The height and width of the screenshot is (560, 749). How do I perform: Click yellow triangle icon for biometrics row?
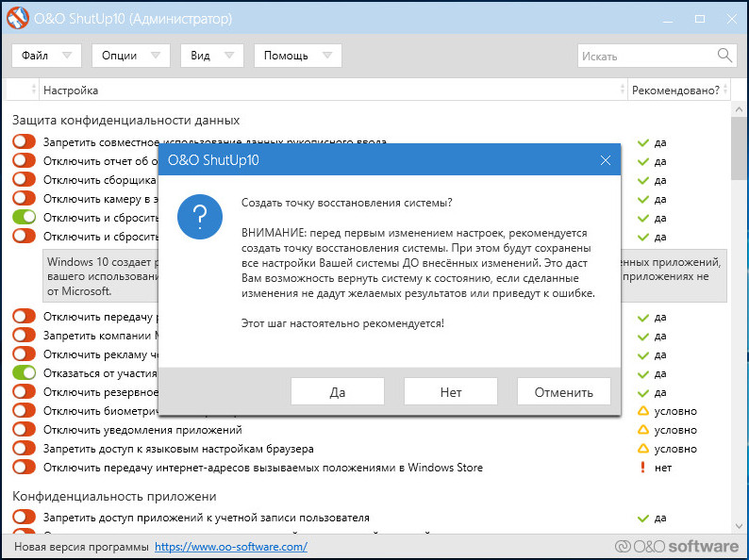click(643, 411)
